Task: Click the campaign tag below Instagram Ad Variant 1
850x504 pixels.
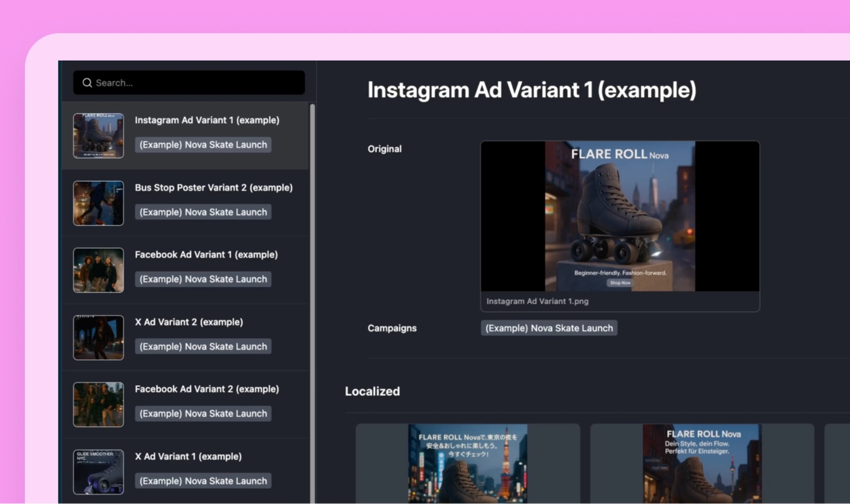Action: tap(203, 144)
